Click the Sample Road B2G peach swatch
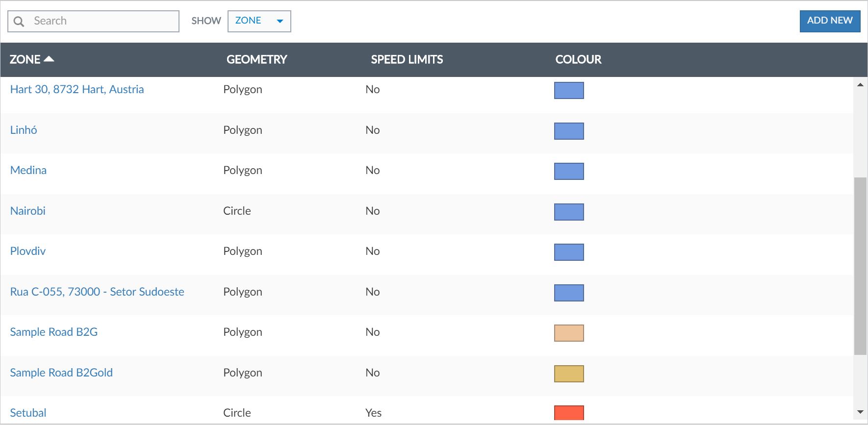 point(569,333)
